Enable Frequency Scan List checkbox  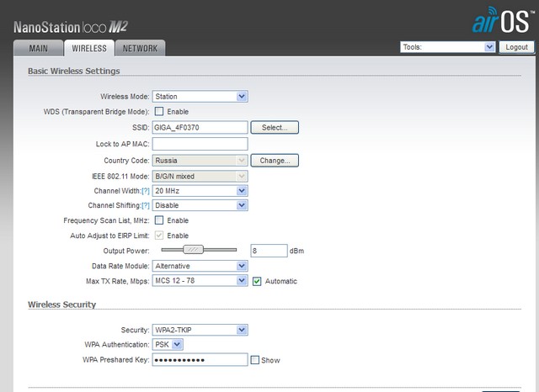(x=158, y=220)
